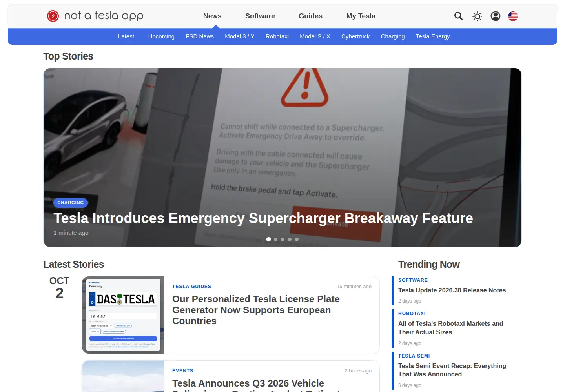Click the '2 hours ago' timestamp
565x392 pixels.
point(358,371)
